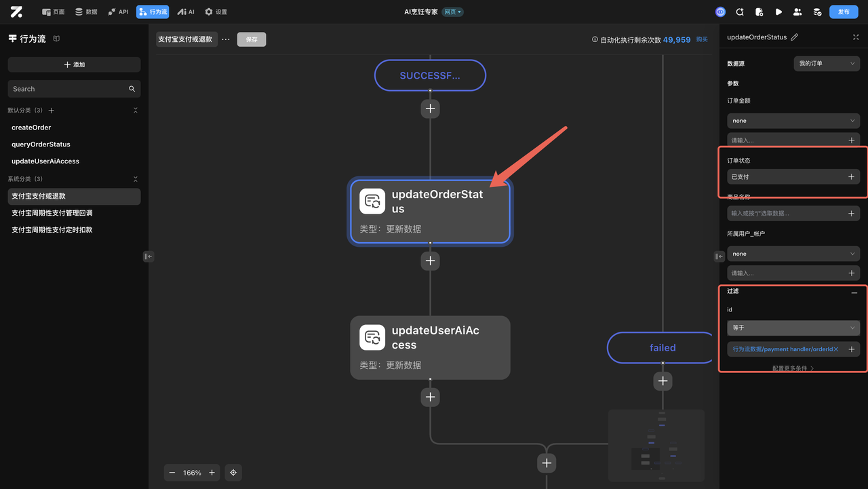Click the search magnifier icon in sidebar
868x489 pixels.
pyautogui.click(x=132, y=89)
